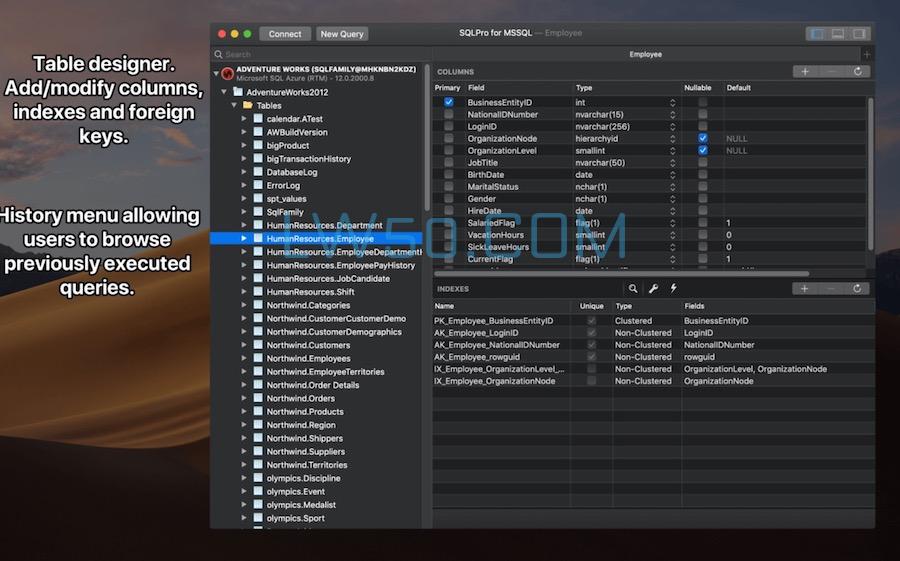Click the AdventureWorks2012 database folder icon

click(238, 92)
